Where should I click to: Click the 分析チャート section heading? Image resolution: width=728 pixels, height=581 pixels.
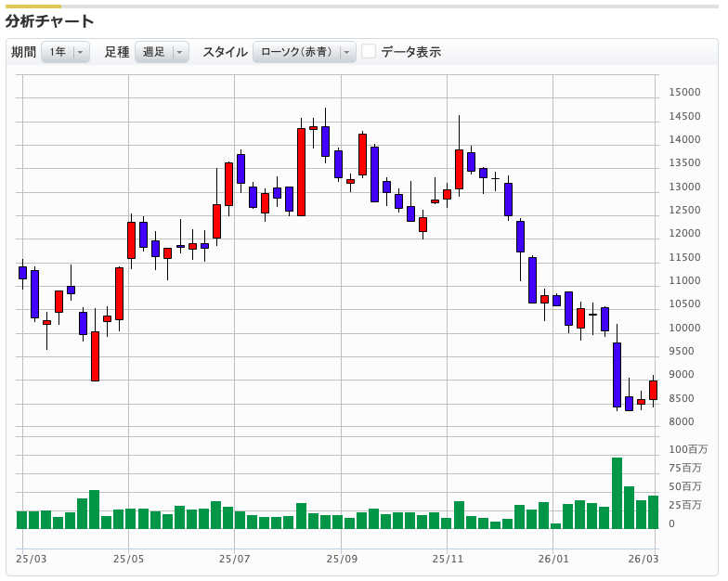coord(49,20)
